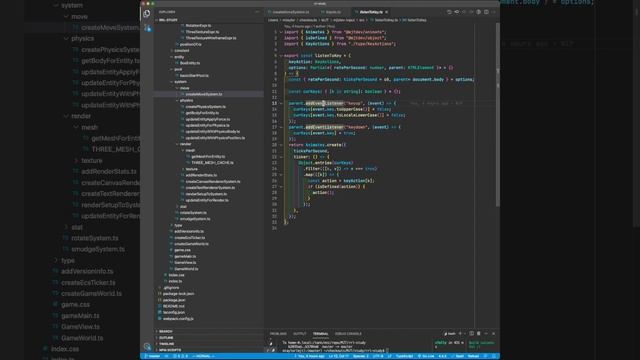The image size is (640, 360).
Task: Click the sync changes icon in status bar
Action: pyautogui.click(x=167, y=356)
